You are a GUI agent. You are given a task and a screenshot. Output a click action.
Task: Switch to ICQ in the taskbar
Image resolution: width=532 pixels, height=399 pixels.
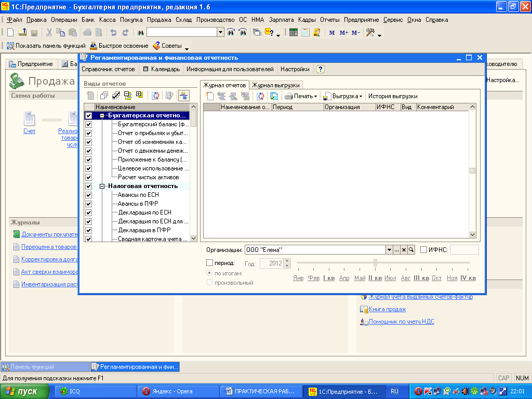pos(95,391)
